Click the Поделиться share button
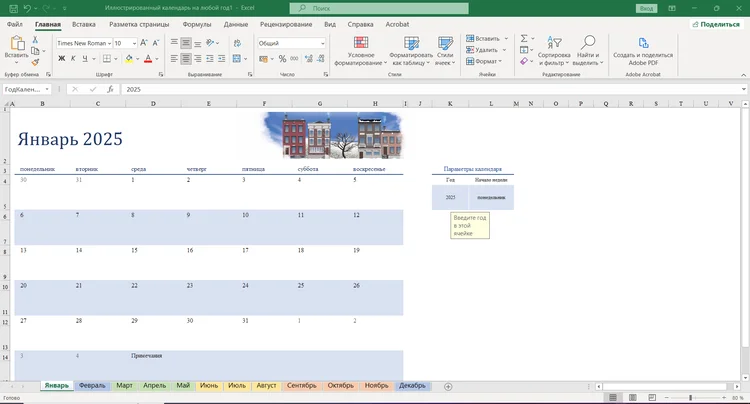 pos(716,24)
